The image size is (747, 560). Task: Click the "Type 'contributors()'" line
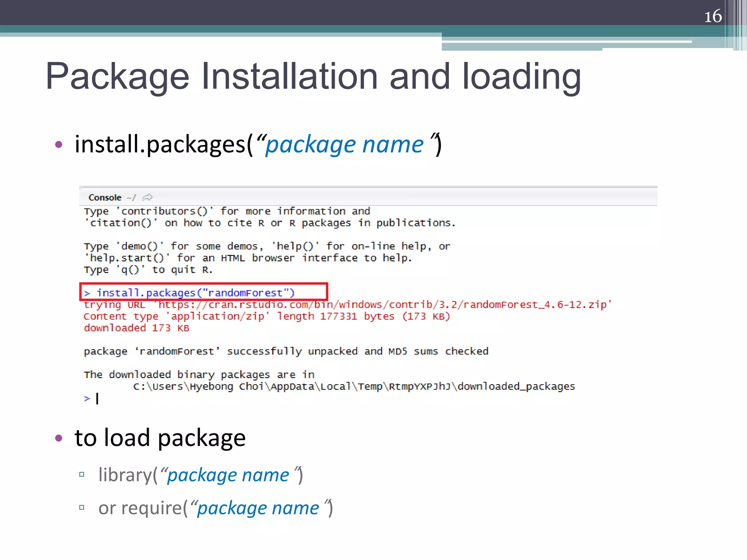click(x=227, y=211)
